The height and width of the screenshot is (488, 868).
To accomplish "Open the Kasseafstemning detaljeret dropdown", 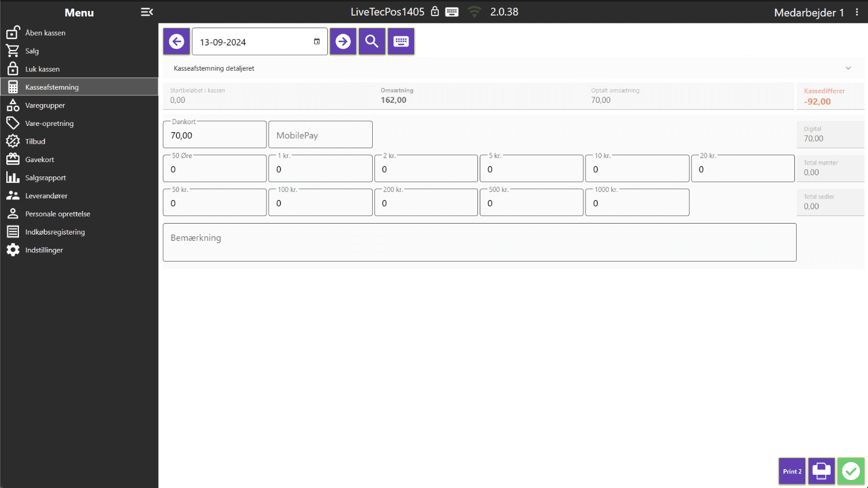I will coord(513,68).
